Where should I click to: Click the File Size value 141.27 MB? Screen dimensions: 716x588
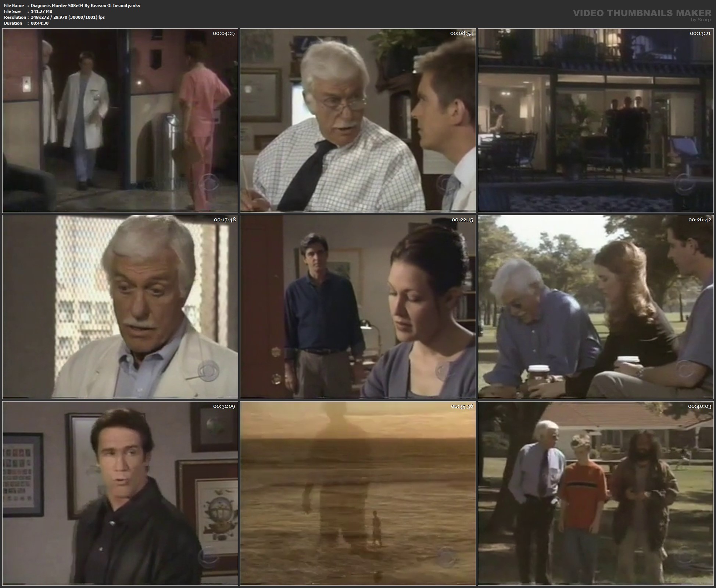[x=42, y=11]
